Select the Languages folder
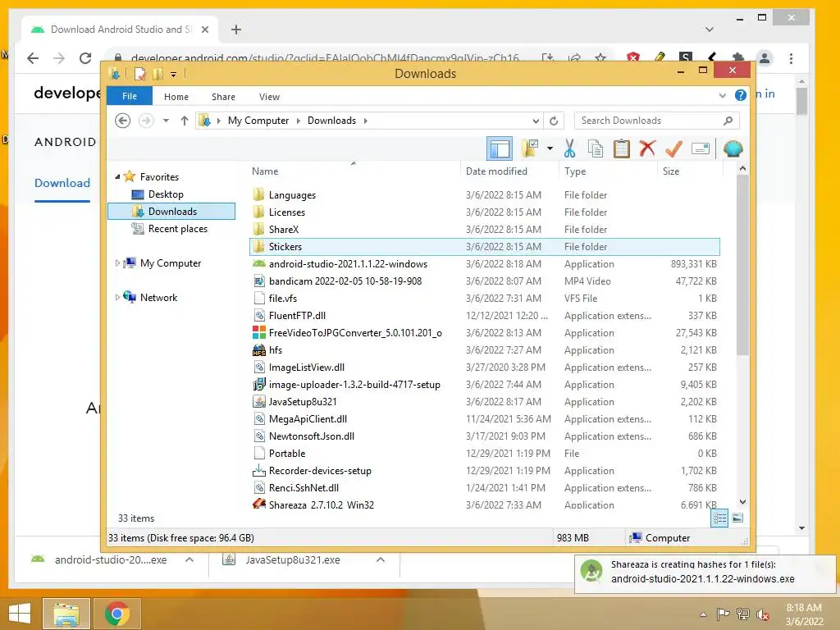Viewport: 840px width, 630px height. coord(292,195)
